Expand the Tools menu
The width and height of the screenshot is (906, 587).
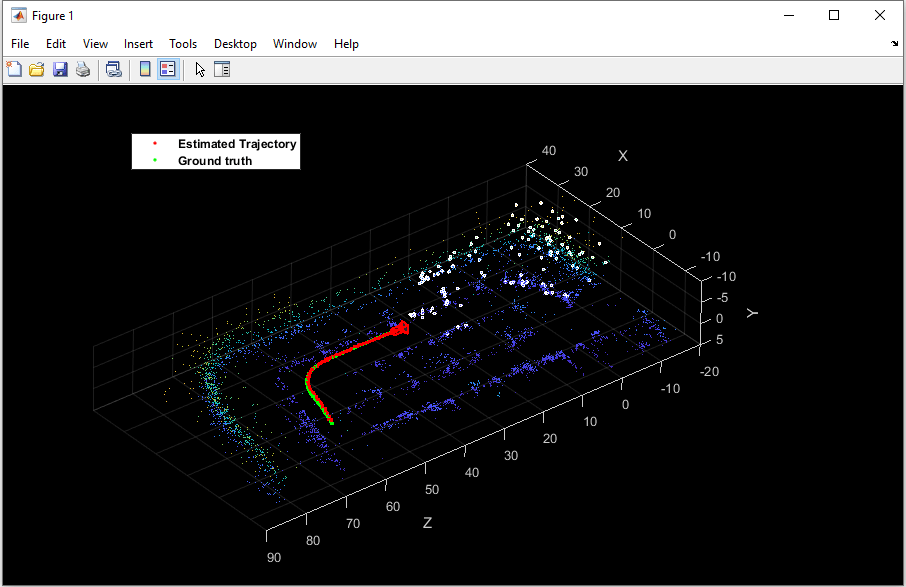183,44
